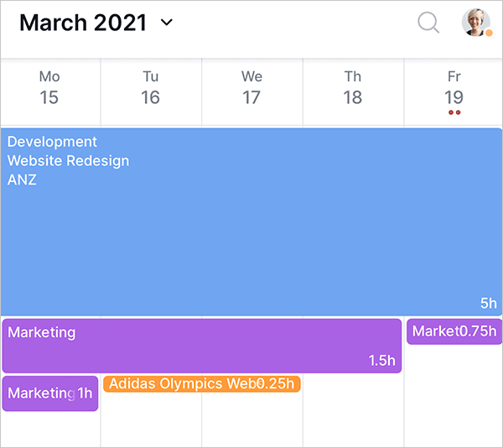Open Monday's Marketing 1h entry
The width and height of the screenshot is (503, 448).
49,393
